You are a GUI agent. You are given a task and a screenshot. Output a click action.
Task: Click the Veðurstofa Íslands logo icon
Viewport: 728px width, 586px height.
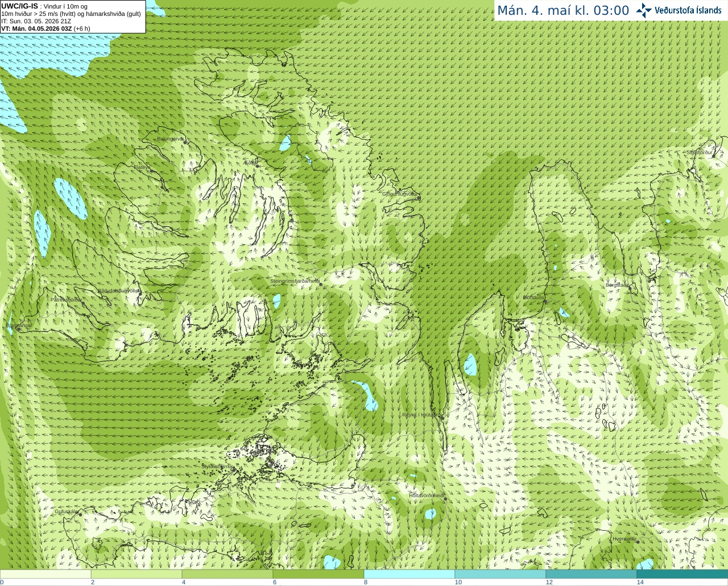coord(644,10)
